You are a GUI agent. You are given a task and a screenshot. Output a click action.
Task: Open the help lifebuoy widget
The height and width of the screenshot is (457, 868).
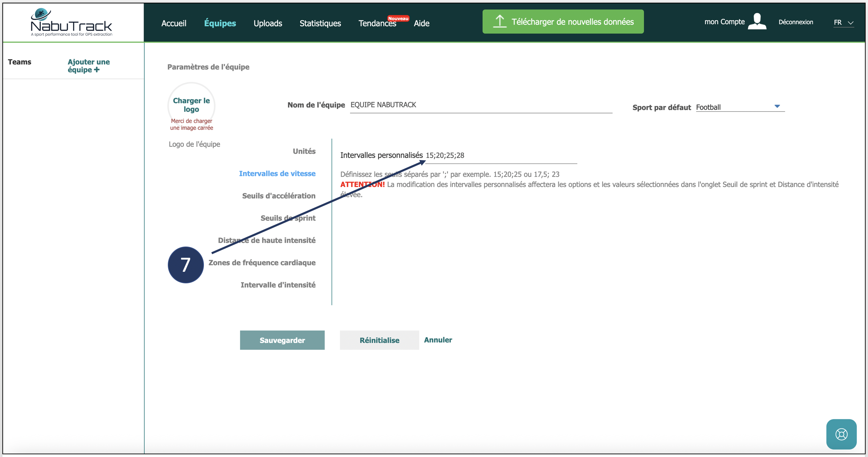click(x=841, y=434)
